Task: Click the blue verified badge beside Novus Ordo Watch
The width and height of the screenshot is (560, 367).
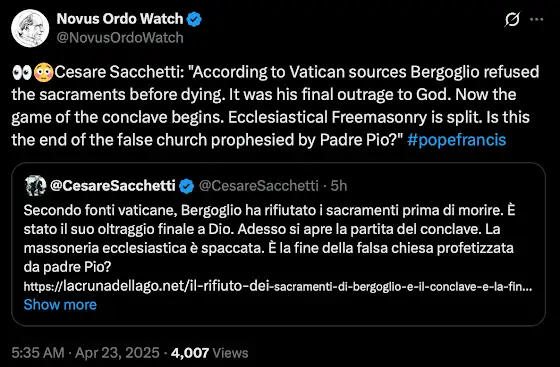Action: click(194, 19)
